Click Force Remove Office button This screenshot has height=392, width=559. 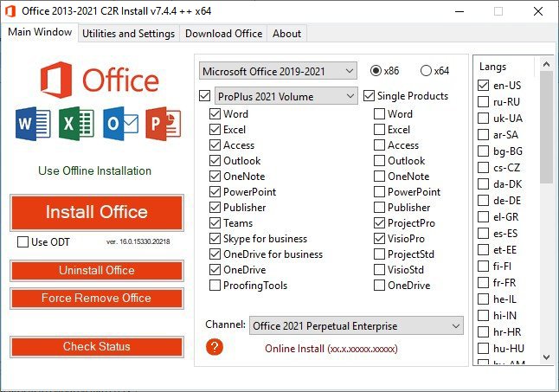point(97,299)
